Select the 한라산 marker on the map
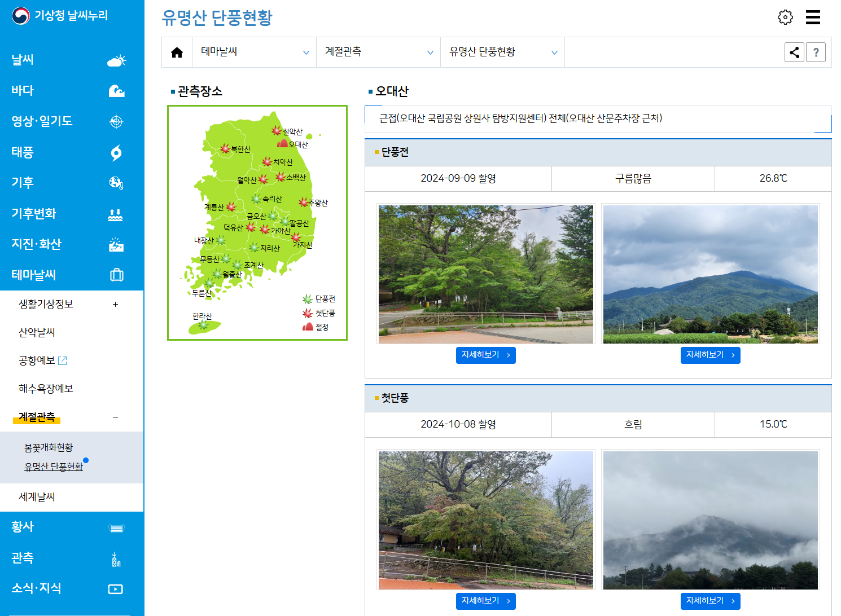Screen dimensions: 841x616 coord(203,325)
